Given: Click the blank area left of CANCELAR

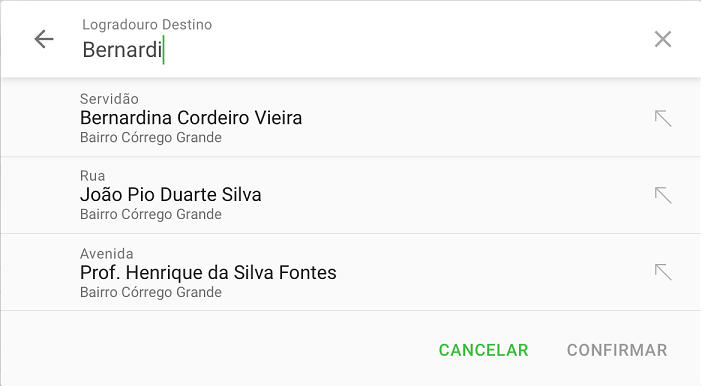Looking at the screenshot, I should click(x=215, y=350).
